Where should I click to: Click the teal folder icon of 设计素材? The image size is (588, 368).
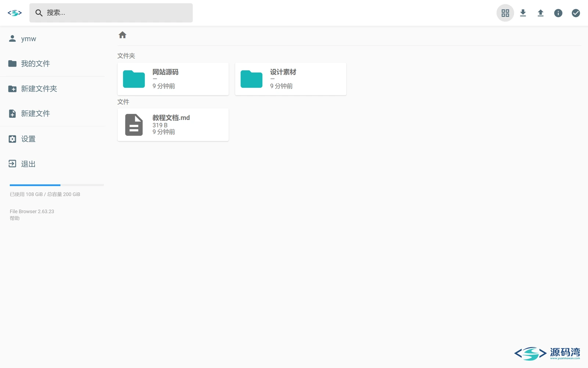pyautogui.click(x=251, y=79)
